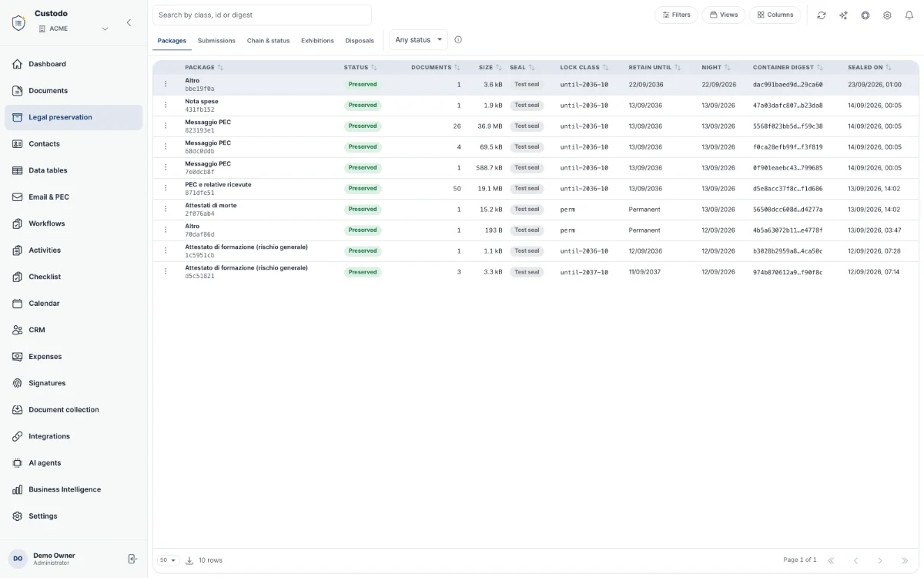The width and height of the screenshot is (924, 578).
Task: Switch to the Disposals tab
Action: [x=360, y=41]
